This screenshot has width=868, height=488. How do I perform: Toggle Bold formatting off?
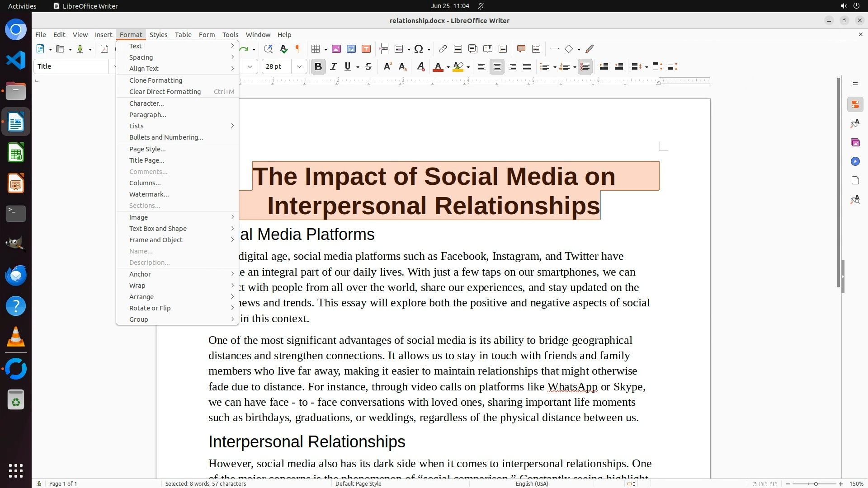(x=318, y=67)
